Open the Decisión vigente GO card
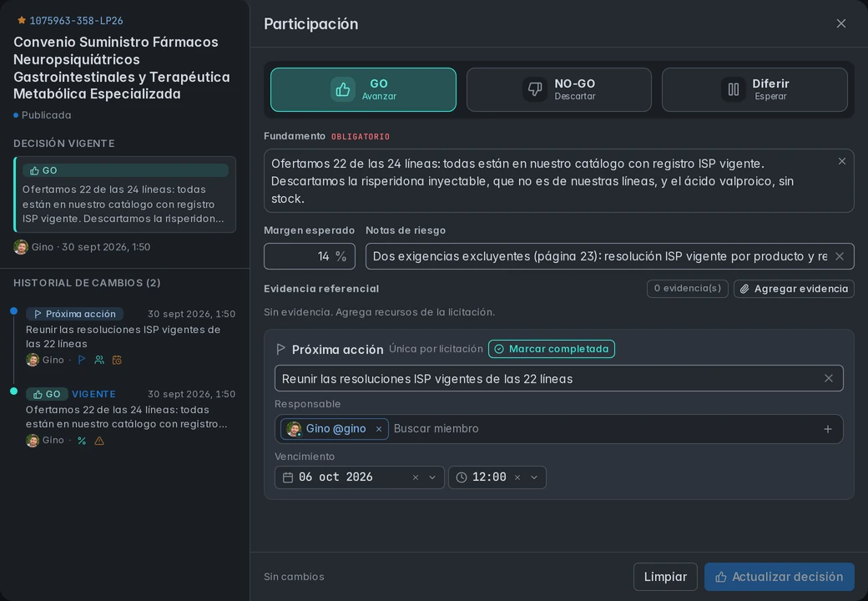Image resolution: width=868 pixels, height=601 pixels. pos(124,194)
